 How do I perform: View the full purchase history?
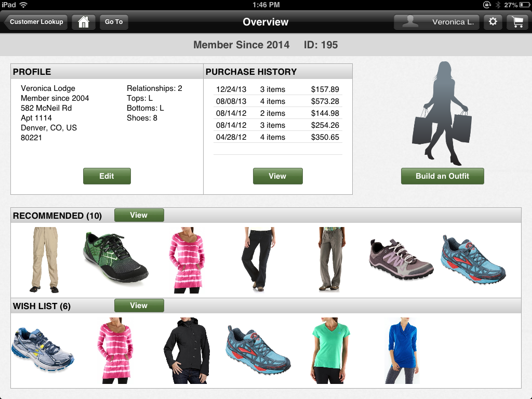click(x=277, y=176)
